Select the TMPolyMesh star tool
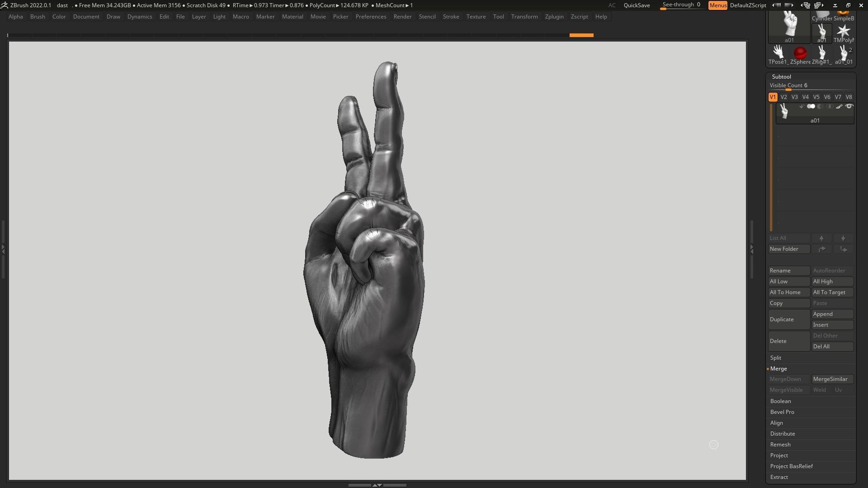The width and height of the screenshot is (868, 488). [843, 33]
